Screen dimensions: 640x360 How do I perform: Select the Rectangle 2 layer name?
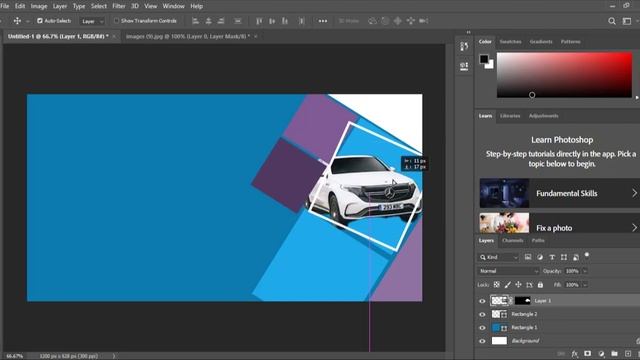(524, 314)
